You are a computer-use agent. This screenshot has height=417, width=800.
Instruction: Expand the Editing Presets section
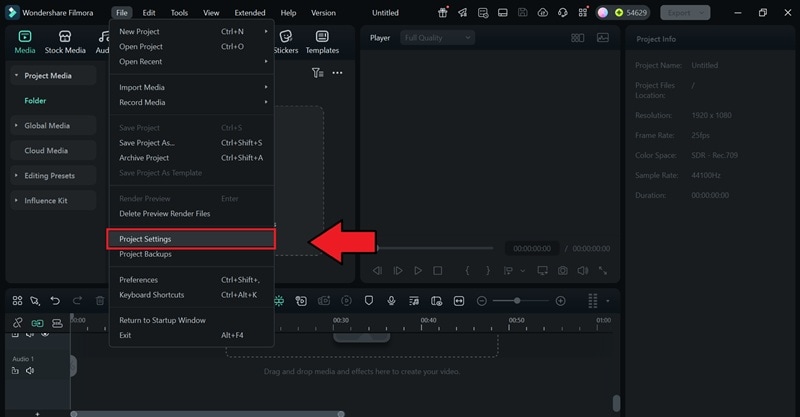tap(16, 176)
